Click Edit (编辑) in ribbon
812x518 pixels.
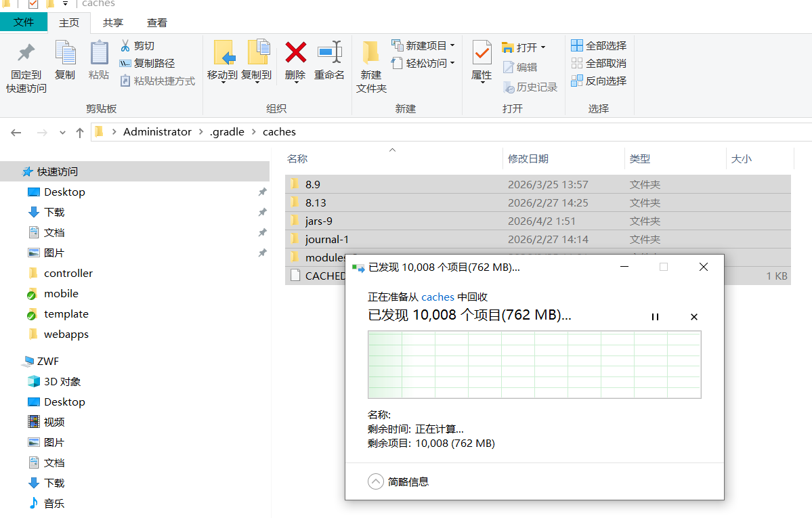(x=520, y=67)
